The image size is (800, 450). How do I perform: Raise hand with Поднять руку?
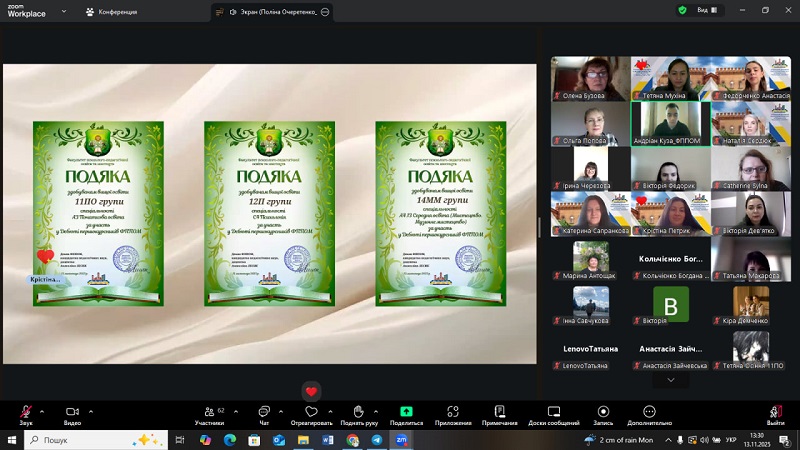coord(358,413)
